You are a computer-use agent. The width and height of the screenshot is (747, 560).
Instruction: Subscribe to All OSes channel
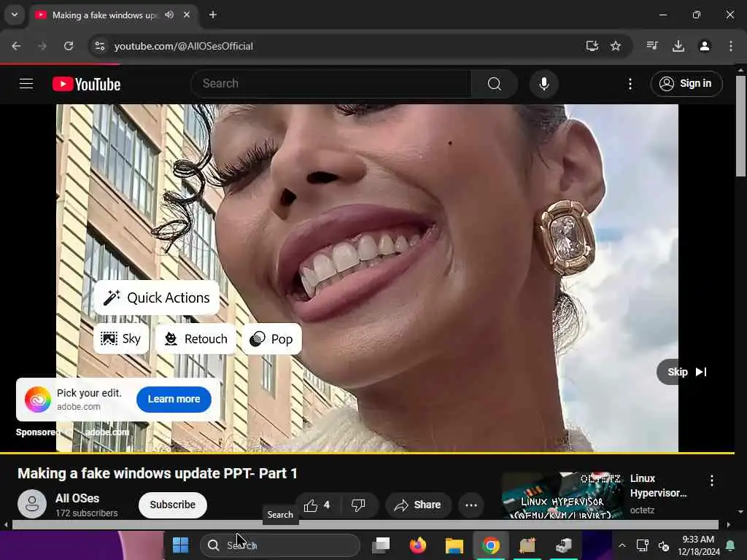[172, 505]
